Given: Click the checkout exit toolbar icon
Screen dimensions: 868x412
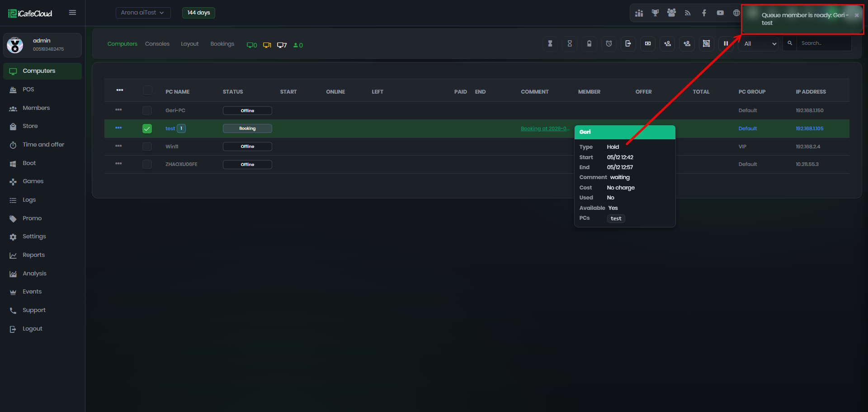Looking at the screenshot, I should [628, 43].
